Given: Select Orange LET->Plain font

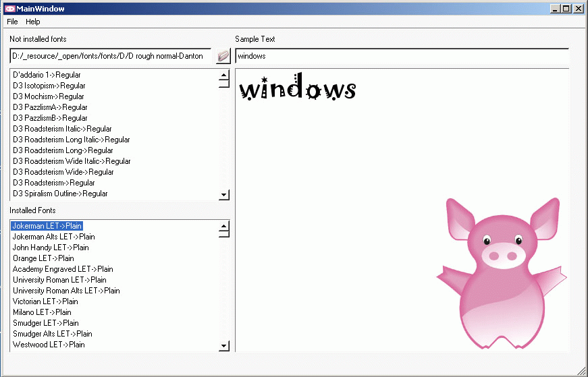Looking at the screenshot, I should pyautogui.click(x=43, y=258).
